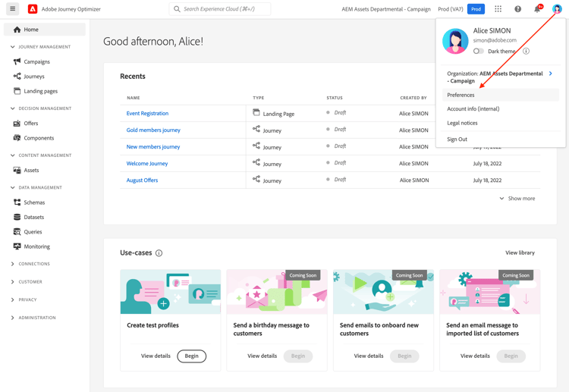Click the large profile picture in the user menu
Image resolution: width=569 pixels, height=392 pixels.
click(x=455, y=42)
